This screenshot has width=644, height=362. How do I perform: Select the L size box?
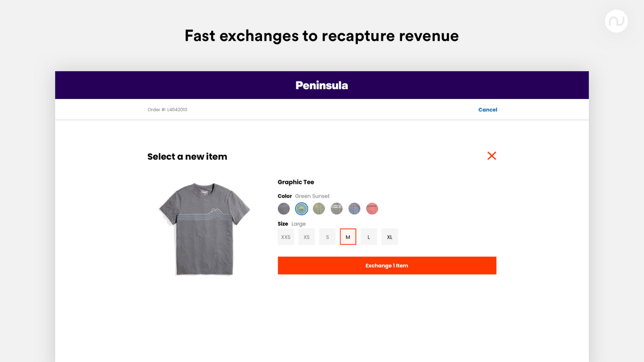coord(368,236)
